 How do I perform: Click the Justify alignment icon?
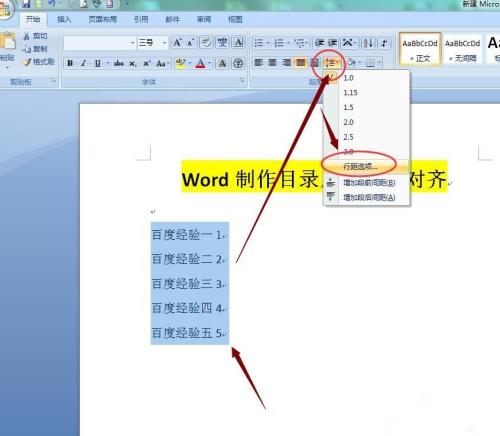[301, 62]
